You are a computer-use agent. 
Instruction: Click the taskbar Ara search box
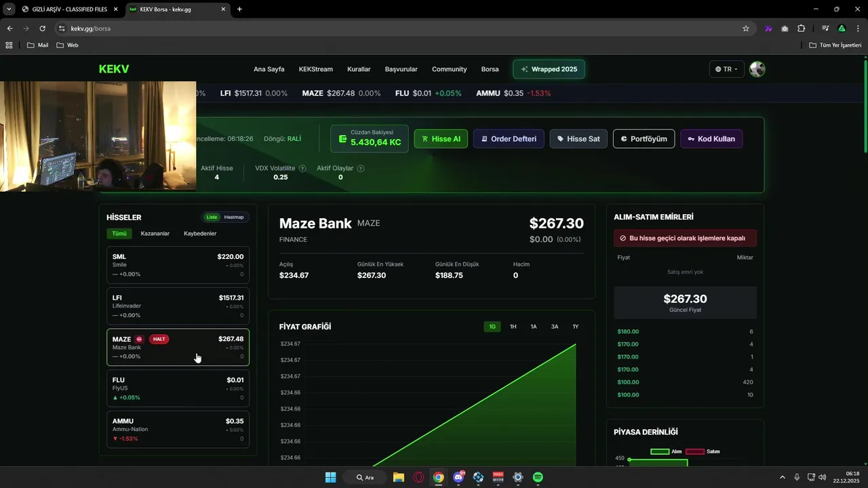[364, 477]
